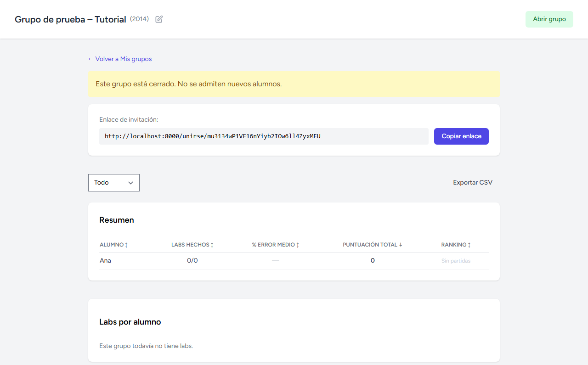Open the Todo filter dropdown
The image size is (588, 365).
click(x=114, y=183)
